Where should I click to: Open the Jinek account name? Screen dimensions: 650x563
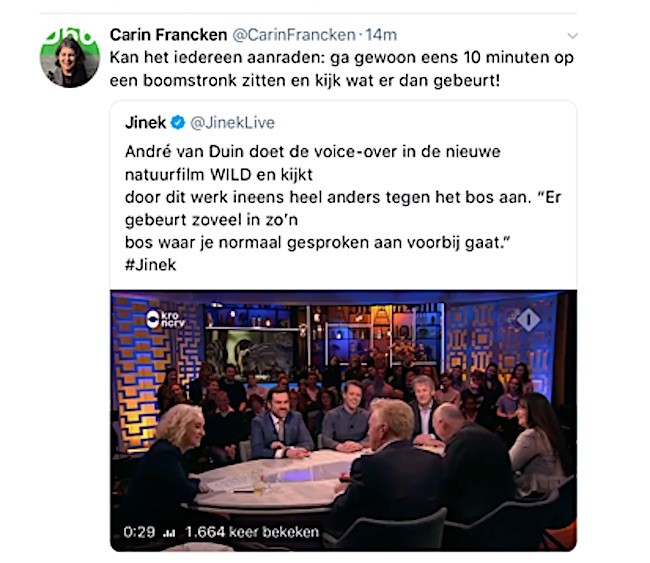point(146,123)
